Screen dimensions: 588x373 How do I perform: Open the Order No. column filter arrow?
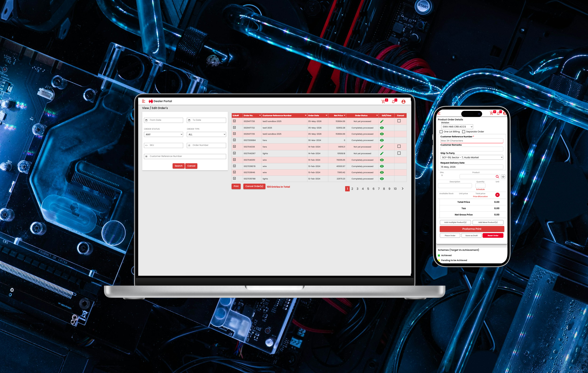tap(260, 115)
